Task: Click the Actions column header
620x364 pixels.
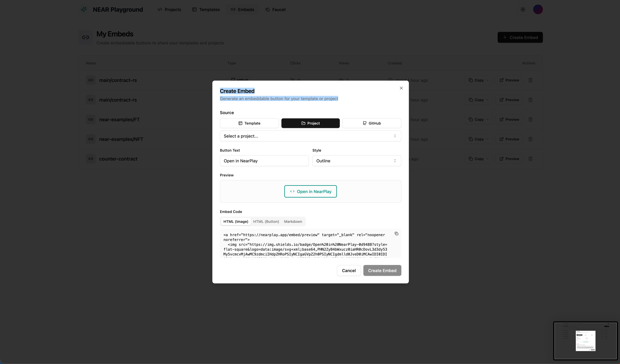Action: pyautogui.click(x=529, y=63)
